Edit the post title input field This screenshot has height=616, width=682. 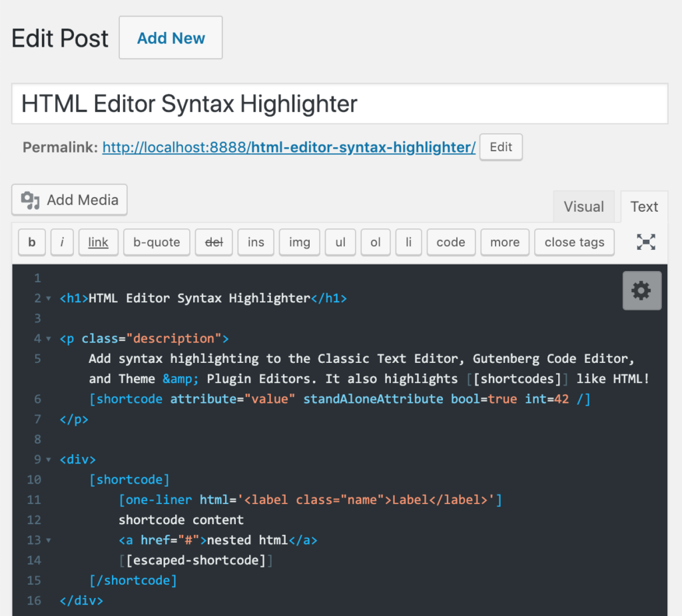pyautogui.click(x=339, y=104)
